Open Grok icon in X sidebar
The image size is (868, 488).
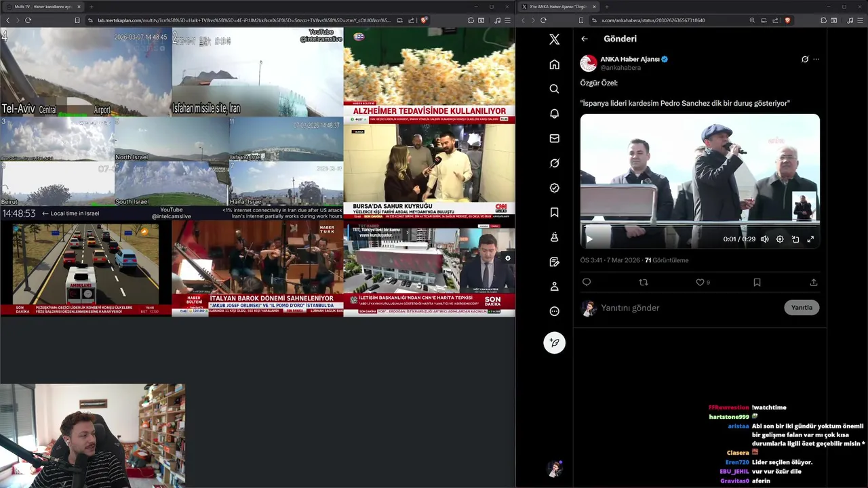pyautogui.click(x=554, y=163)
